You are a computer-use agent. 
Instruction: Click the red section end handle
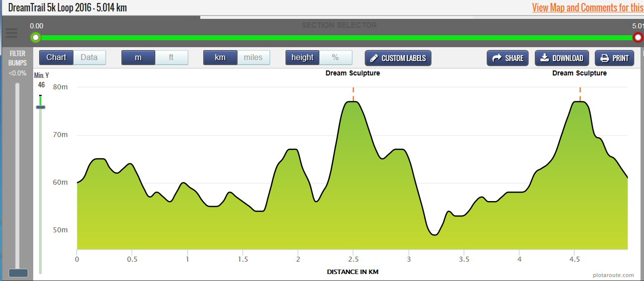point(638,38)
